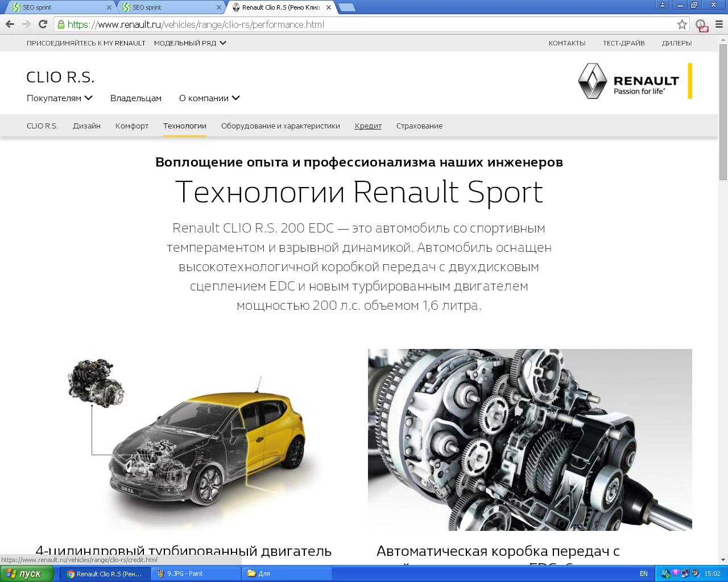Close the first SEO sprint tab

[109, 7]
